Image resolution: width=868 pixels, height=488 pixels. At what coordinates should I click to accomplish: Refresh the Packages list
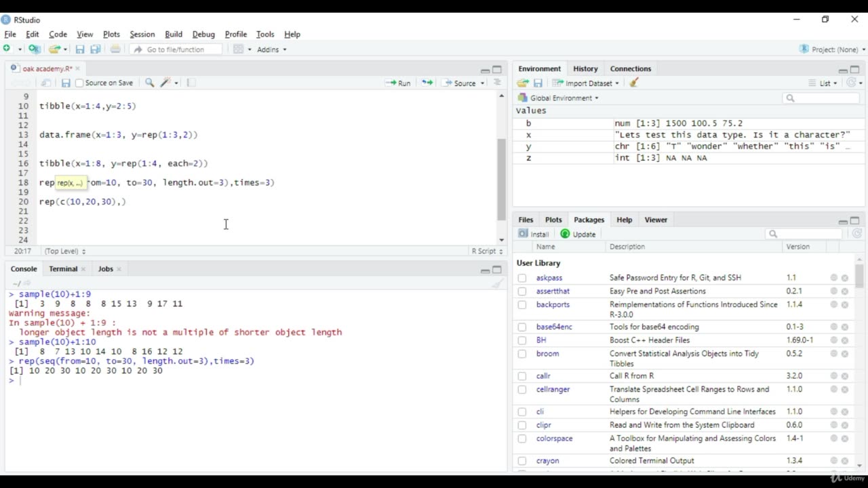coord(856,234)
